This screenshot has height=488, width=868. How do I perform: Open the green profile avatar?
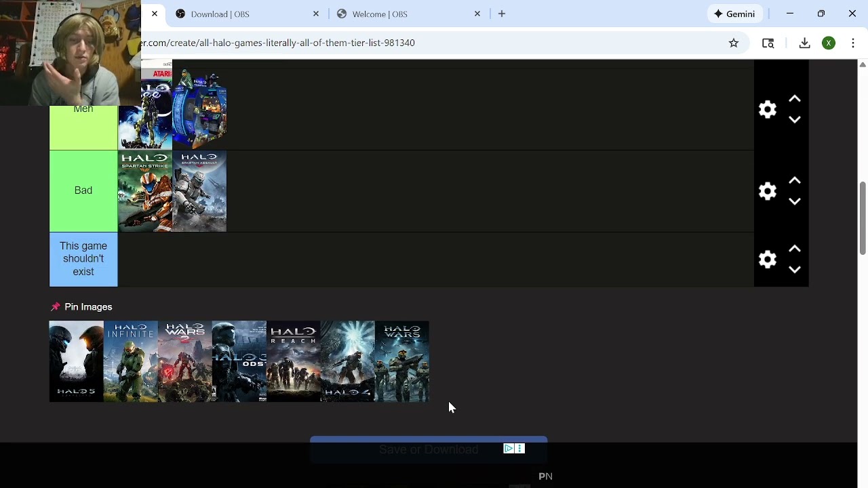(x=829, y=43)
